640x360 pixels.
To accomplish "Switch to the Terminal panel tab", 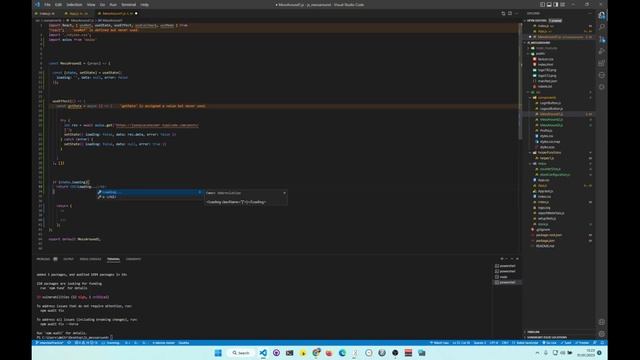I will (x=113, y=259).
